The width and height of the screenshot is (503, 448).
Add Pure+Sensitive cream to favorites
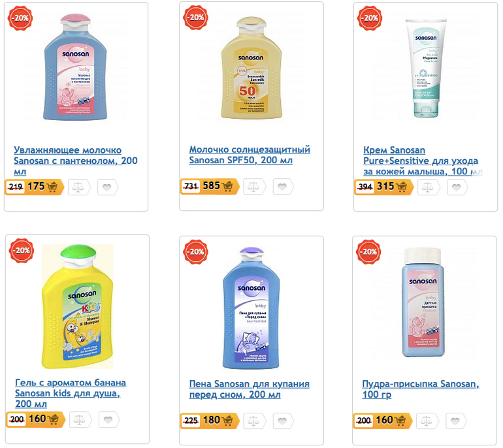(457, 187)
